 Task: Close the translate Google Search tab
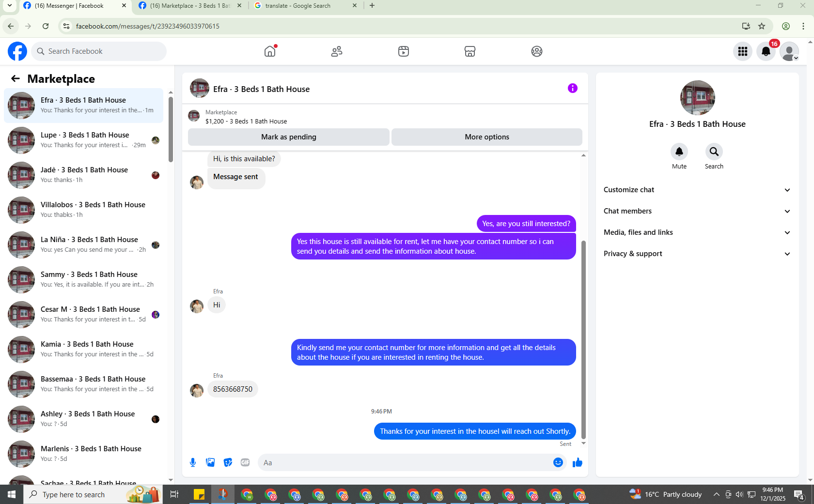pos(355,6)
